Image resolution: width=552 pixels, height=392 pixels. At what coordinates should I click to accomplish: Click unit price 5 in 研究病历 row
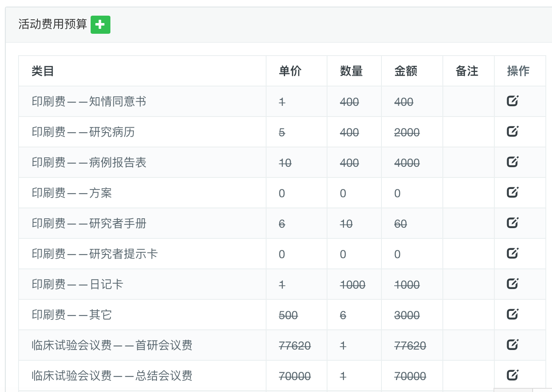[x=282, y=133]
